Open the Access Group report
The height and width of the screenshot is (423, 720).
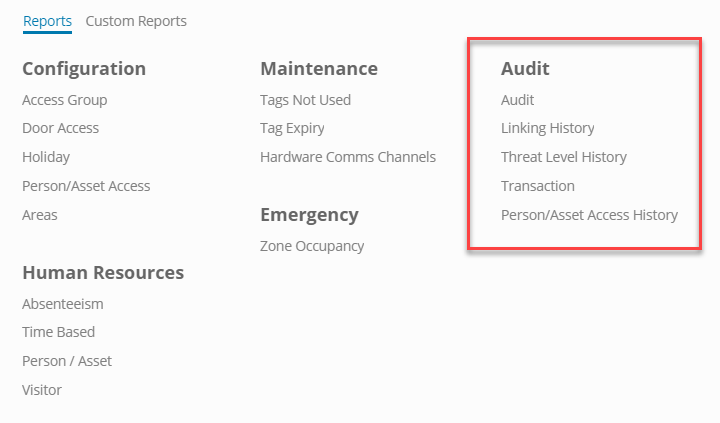pyautogui.click(x=64, y=100)
